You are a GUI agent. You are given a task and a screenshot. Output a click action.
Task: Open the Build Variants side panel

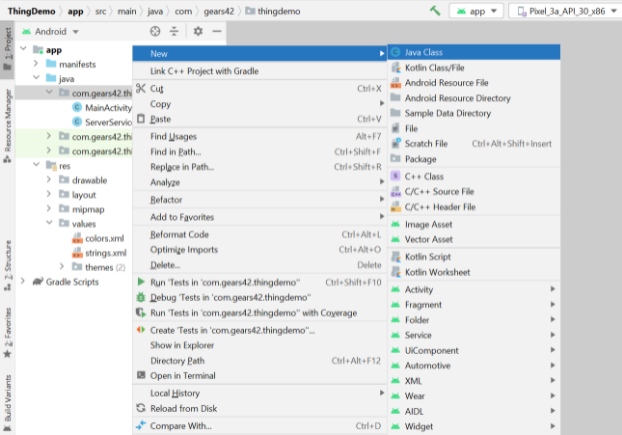click(8, 402)
